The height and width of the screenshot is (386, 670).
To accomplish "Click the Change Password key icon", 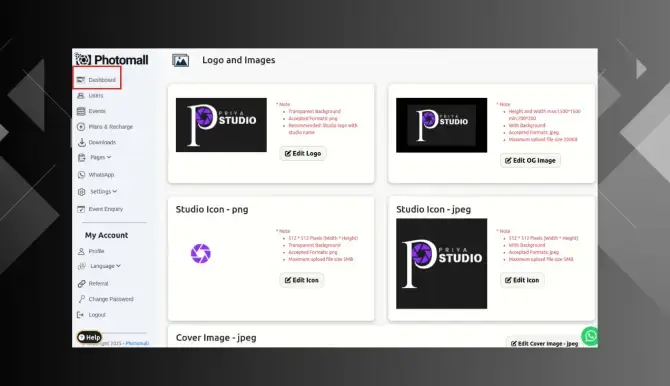I will click(x=82, y=299).
